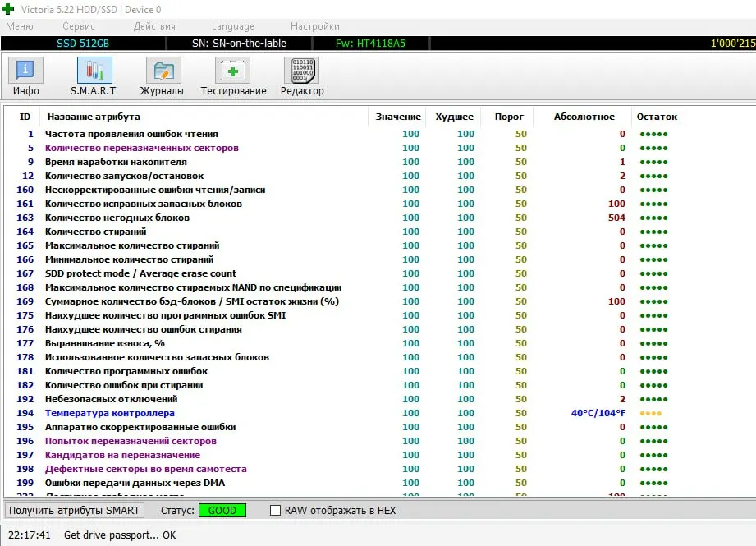Click the green Victoria cross title icon
Screen dimensions: 756x546
pyautogui.click(x=9, y=9)
